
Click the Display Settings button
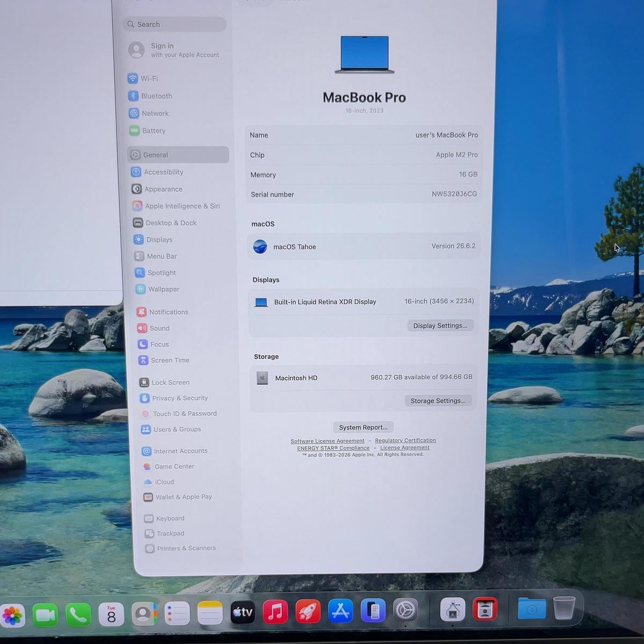point(440,325)
